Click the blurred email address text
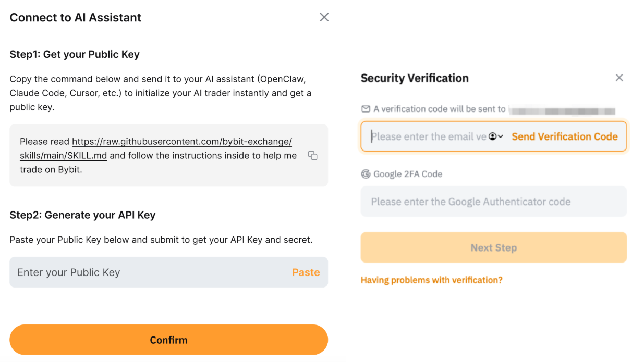The height and width of the screenshot is (362, 644). [562, 110]
